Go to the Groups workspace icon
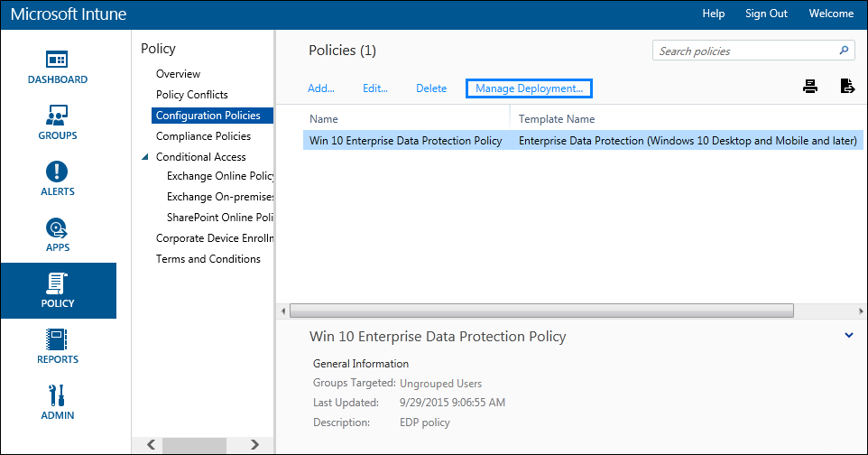Image resolution: width=868 pixels, height=455 pixels. pyautogui.click(x=58, y=116)
